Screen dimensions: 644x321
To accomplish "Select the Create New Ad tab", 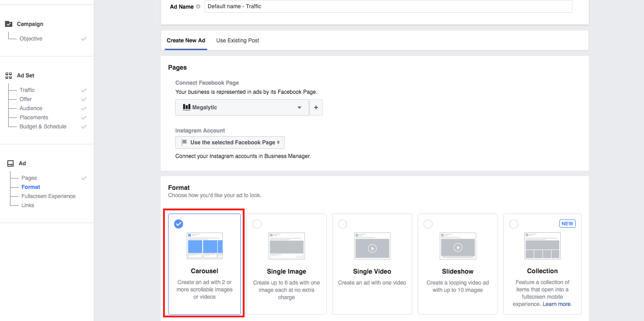I will (x=186, y=41).
